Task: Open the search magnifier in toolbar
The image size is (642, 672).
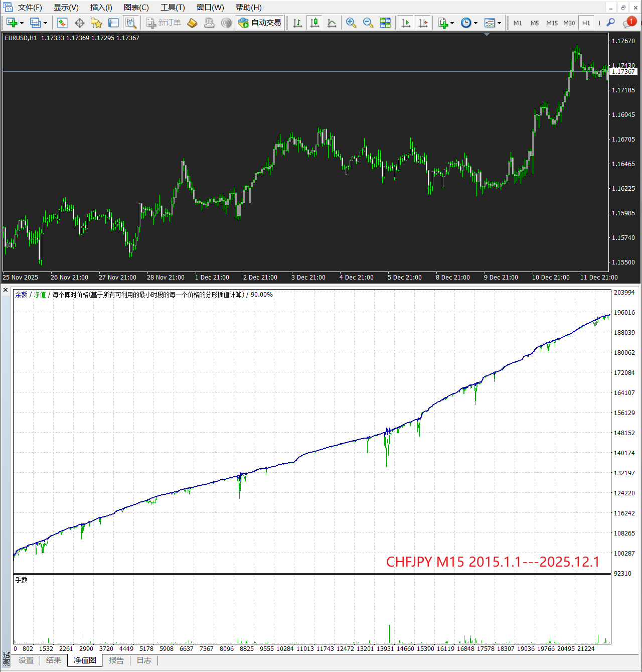Action: tap(610, 23)
